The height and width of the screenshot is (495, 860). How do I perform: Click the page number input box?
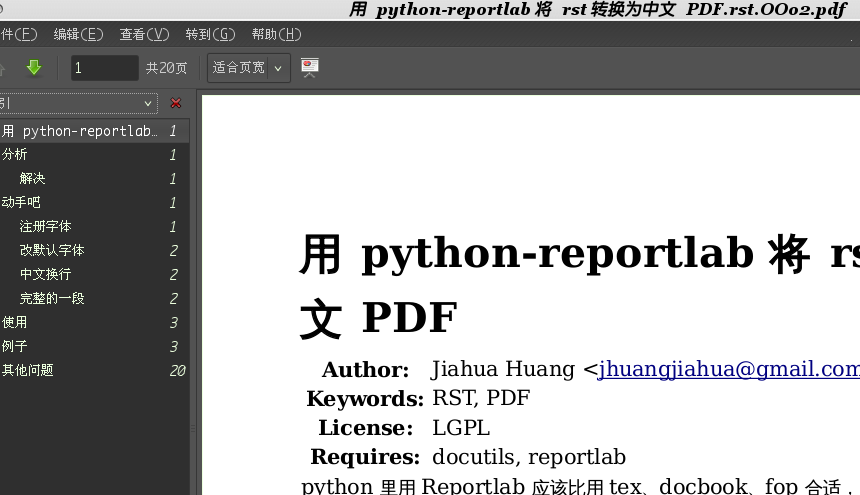coord(104,68)
